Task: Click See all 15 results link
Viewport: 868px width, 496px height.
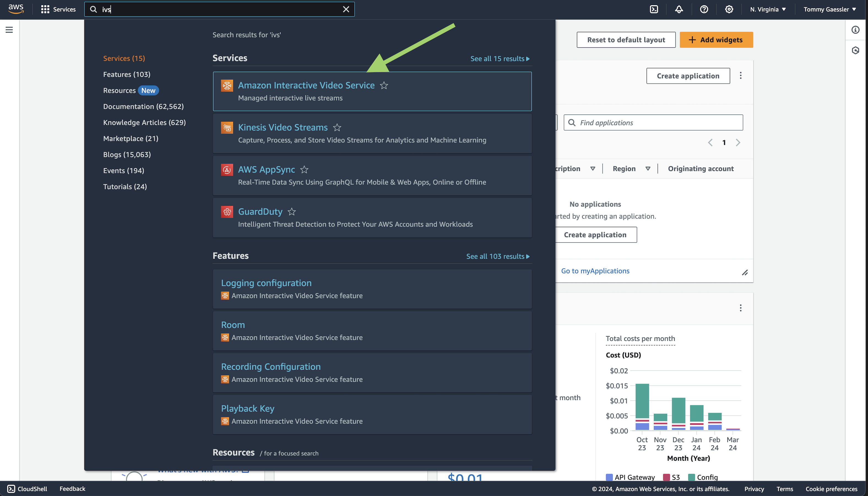Action: coord(500,59)
